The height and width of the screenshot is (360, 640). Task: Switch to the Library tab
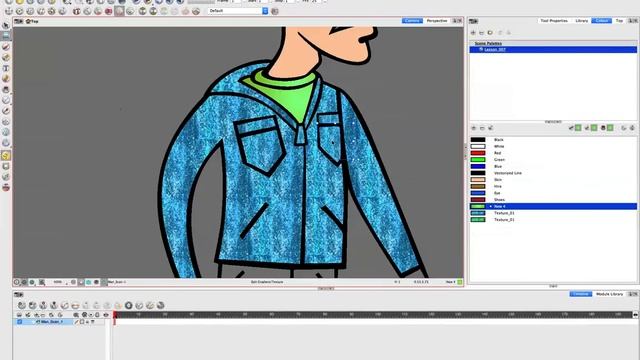pos(582,20)
